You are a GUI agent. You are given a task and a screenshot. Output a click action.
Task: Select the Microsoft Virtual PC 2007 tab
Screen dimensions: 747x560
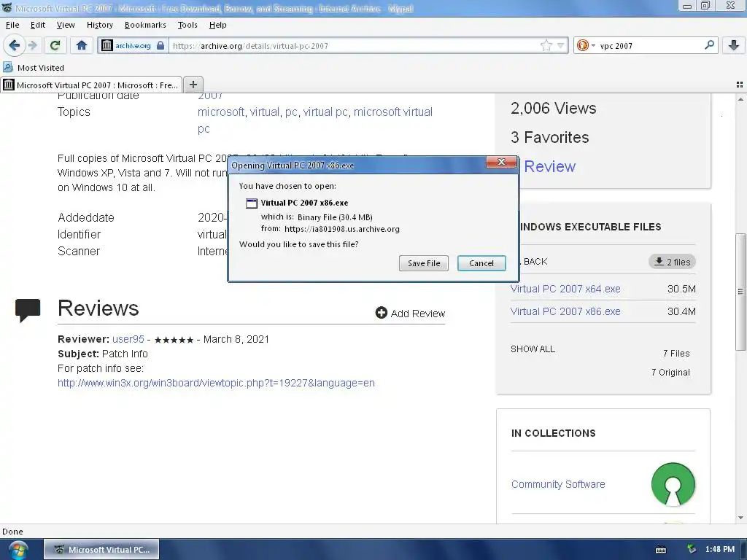pos(91,85)
